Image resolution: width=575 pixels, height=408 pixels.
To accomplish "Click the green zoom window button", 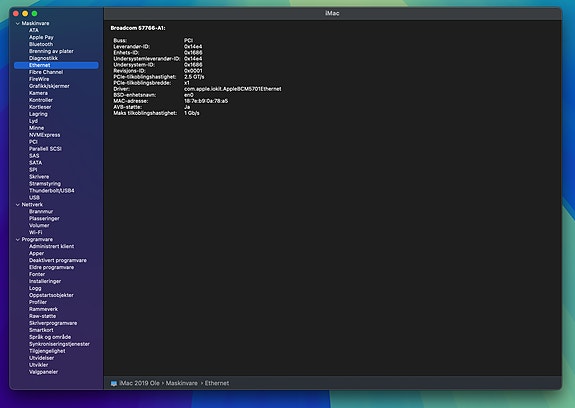I will 34,14.
